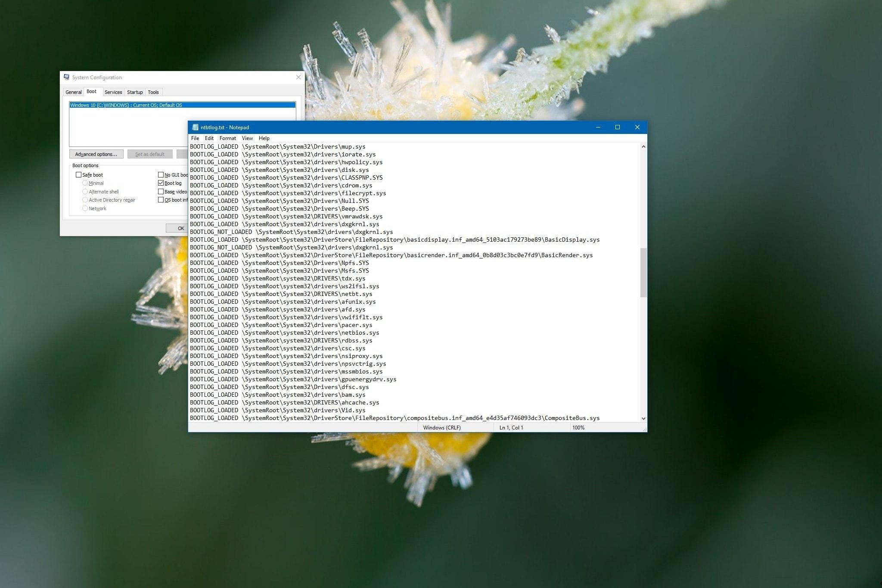The width and height of the screenshot is (882, 588).
Task: Toggle the Base video checkbox
Action: pyautogui.click(x=161, y=192)
